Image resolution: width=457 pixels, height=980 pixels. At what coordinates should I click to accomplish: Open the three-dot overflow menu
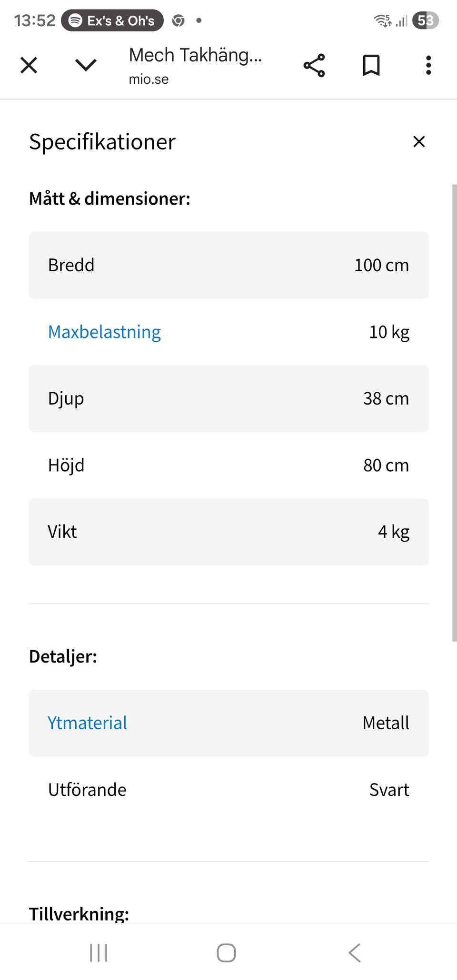tap(428, 65)
